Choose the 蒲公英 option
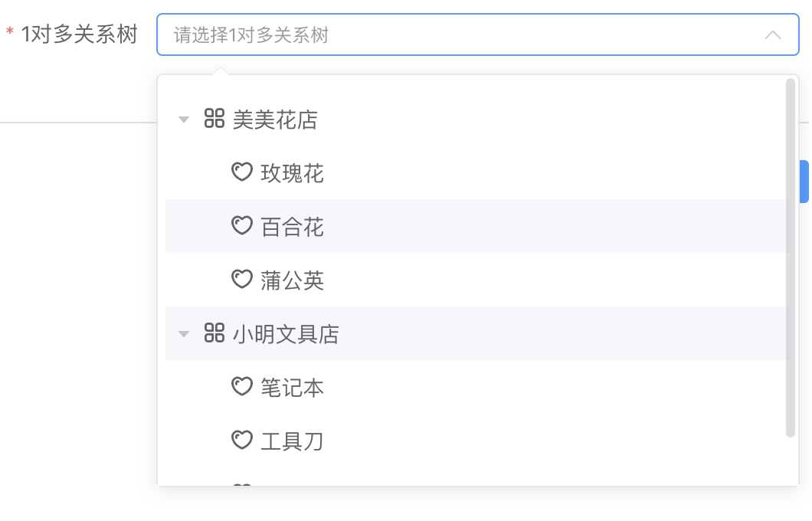 tap(293, 280)
